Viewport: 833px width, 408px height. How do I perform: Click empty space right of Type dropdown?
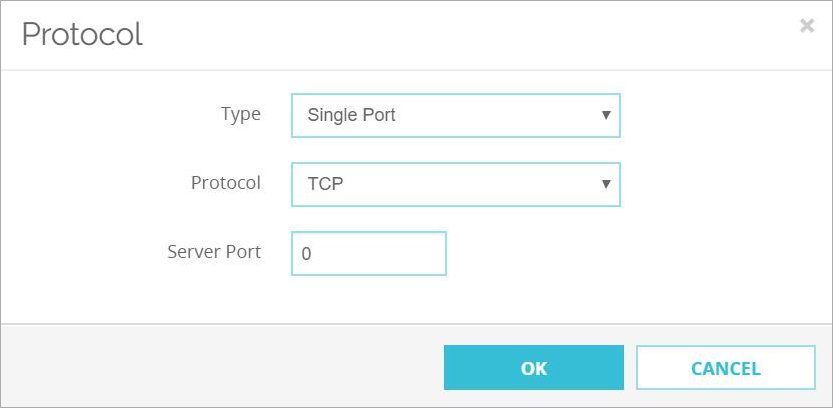click(x=720, y=115)
